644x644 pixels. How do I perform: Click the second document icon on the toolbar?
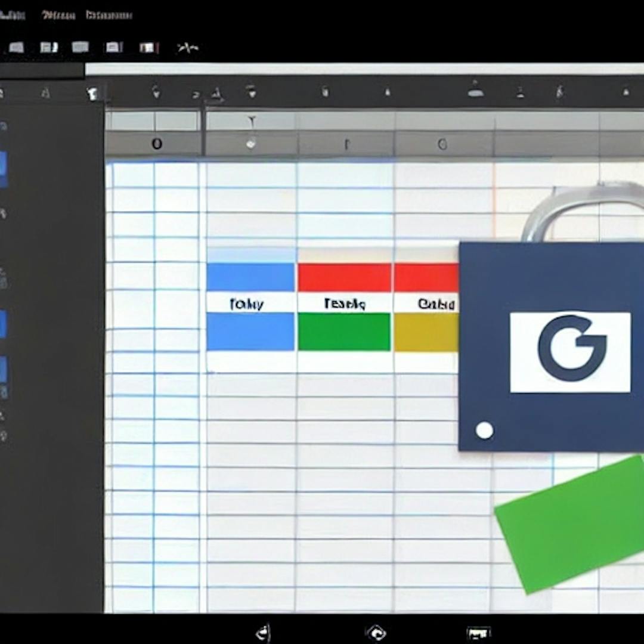(x=49, y=48)
